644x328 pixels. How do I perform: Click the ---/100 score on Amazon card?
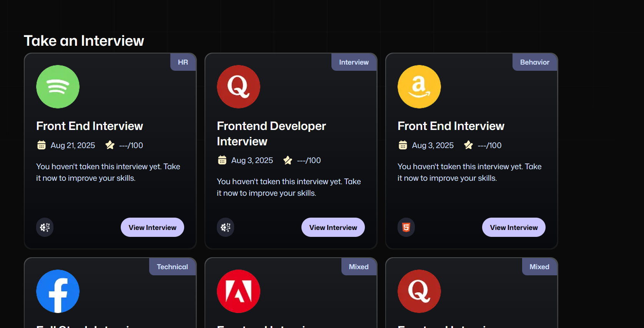tap(489, 145)
